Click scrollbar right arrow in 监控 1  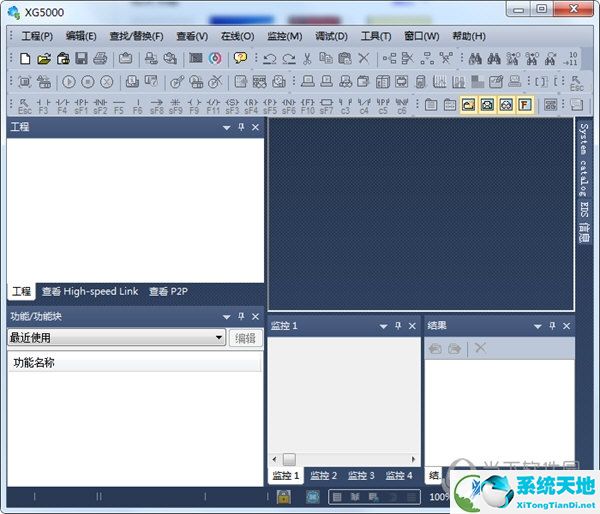413,459
